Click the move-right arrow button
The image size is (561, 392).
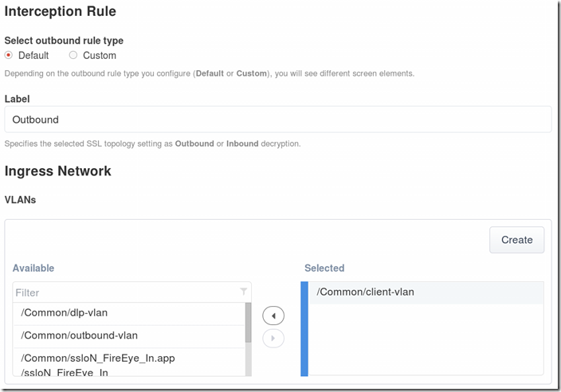(x=273, y=338)
